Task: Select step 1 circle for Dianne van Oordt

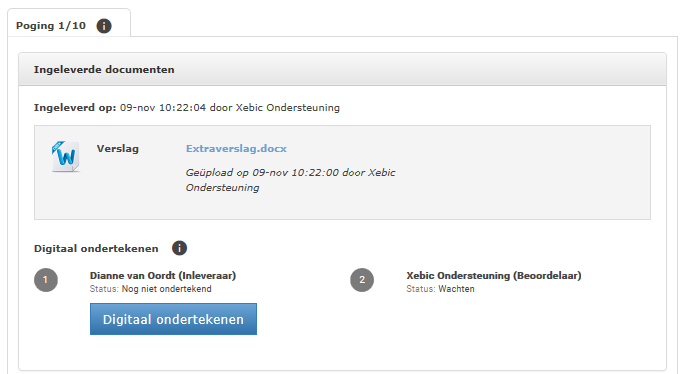Action: pyautogui.click(x=46, y=280)
